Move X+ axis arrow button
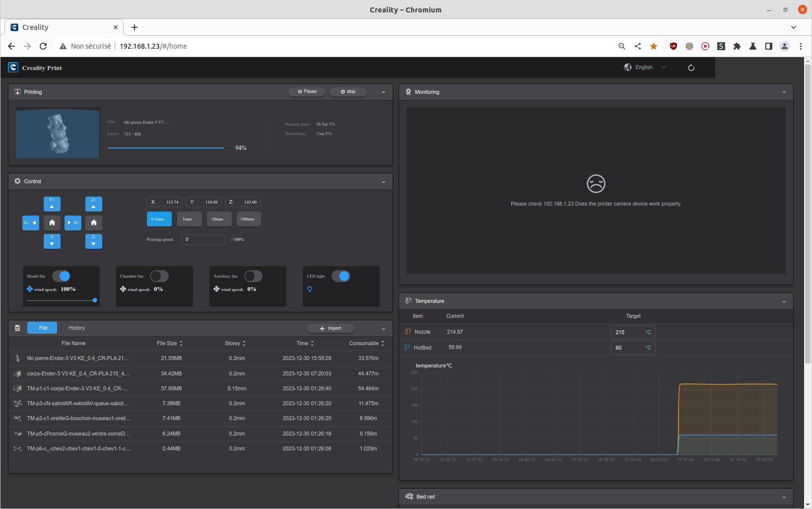Image resolution: width=812 pixels, height=509 pixels. click(73, 222)
